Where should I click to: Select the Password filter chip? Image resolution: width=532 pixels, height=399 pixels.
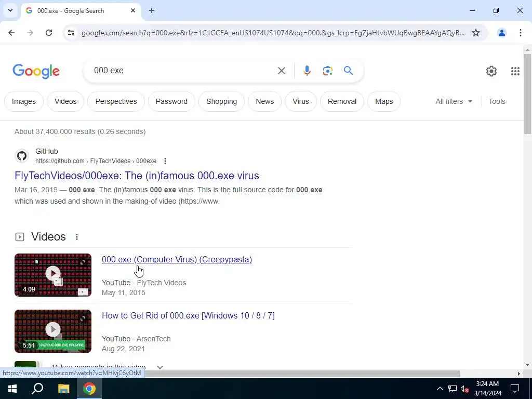(171, 101)
